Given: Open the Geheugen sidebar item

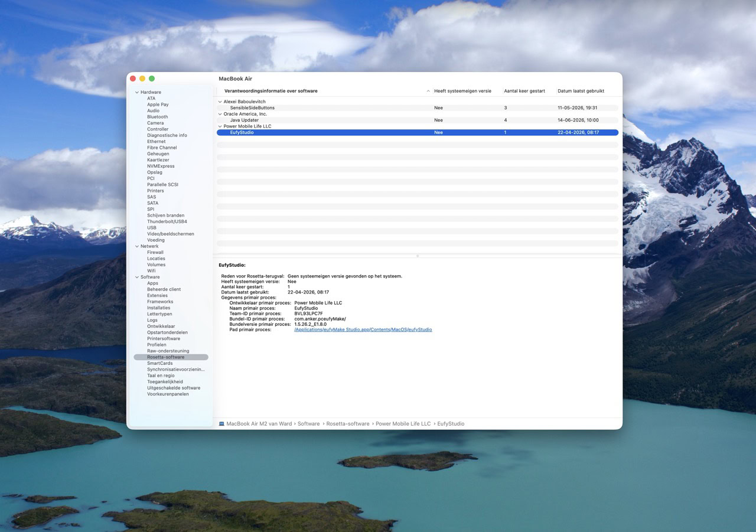Looking at the screenshot, I should pos(158,154).
